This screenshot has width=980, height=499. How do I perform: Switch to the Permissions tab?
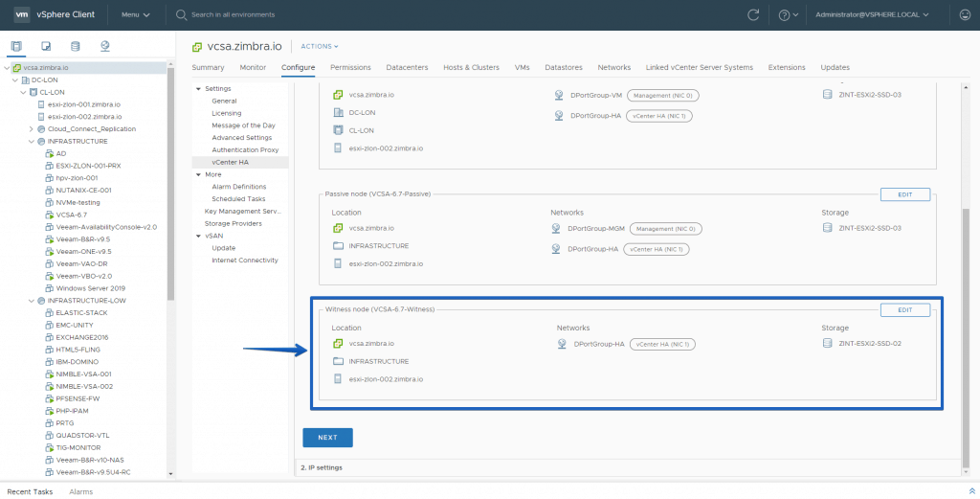350,68
